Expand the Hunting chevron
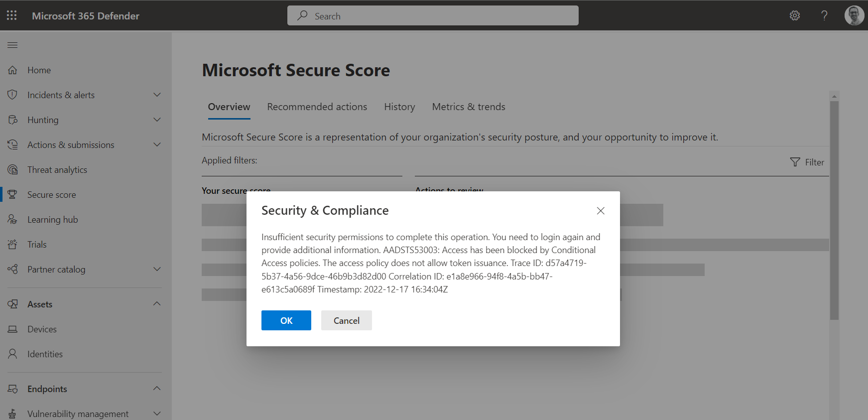The width and height of the screenshot is (868, 420). [157, 120]
